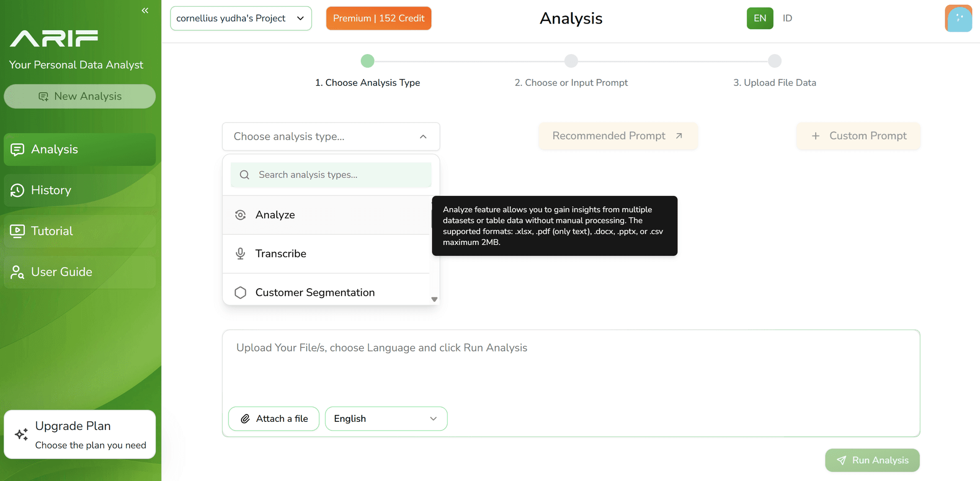The image size is (980, 481).
Task: Collapse the Choose analysis type dropdown
Action: (x=331, y=137)
